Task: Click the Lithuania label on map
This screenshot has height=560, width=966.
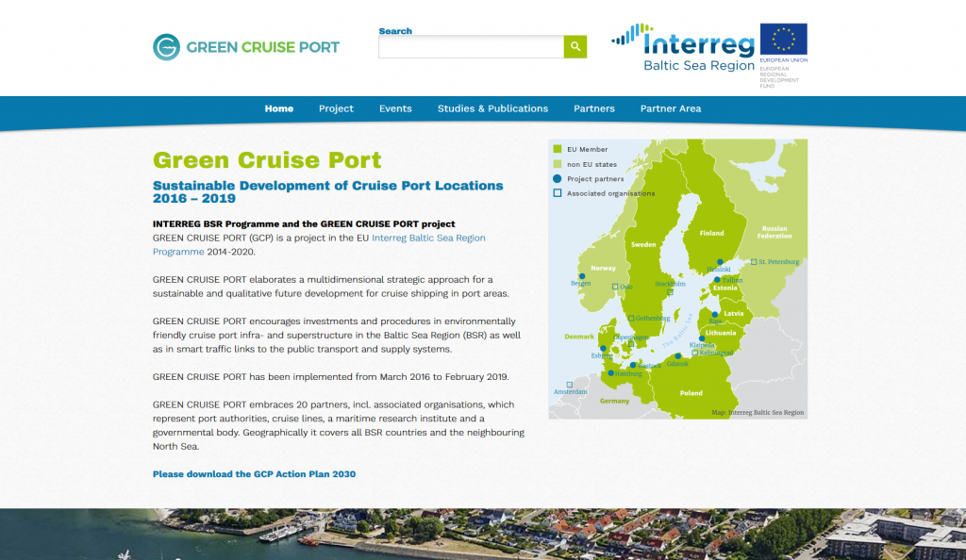Action: [x=721, y=332]
